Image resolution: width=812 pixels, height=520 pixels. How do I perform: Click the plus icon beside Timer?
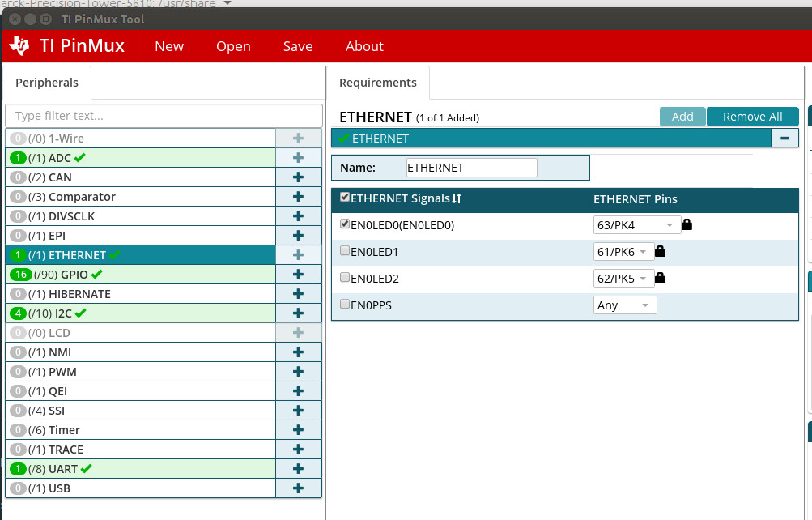(299, 429)
